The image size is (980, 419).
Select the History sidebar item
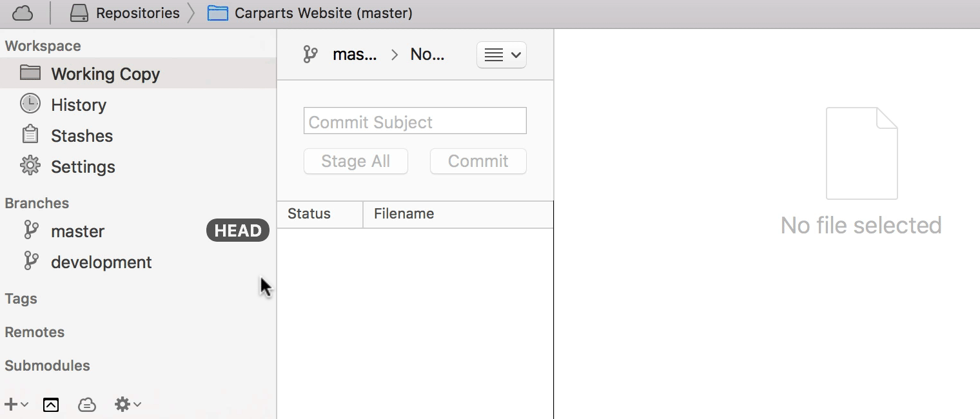[79, 104]
